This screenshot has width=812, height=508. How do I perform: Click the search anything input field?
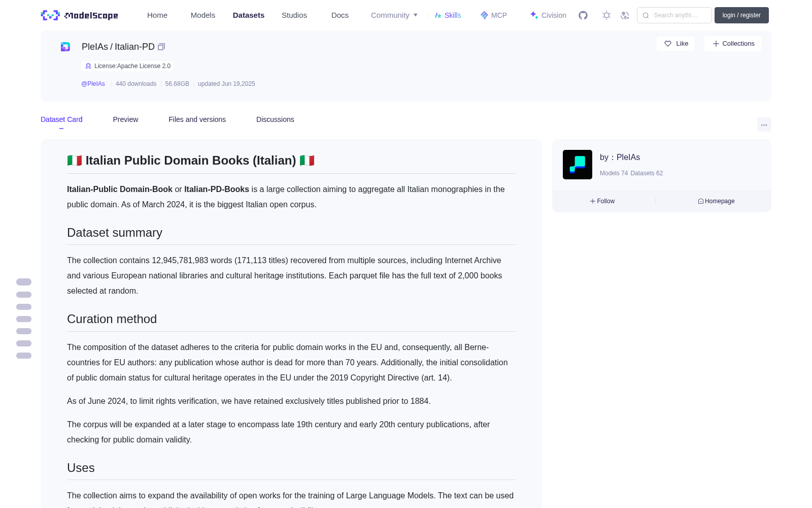pos(674,15)
